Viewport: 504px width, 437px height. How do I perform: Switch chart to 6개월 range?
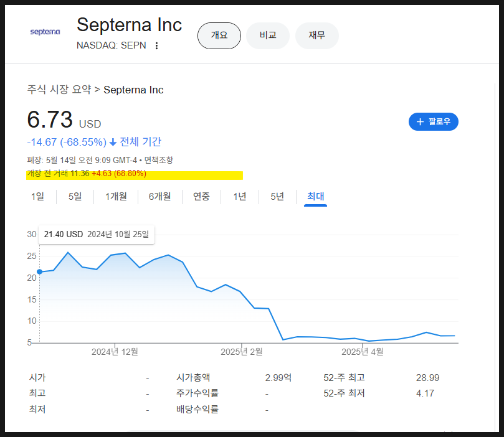159,196
